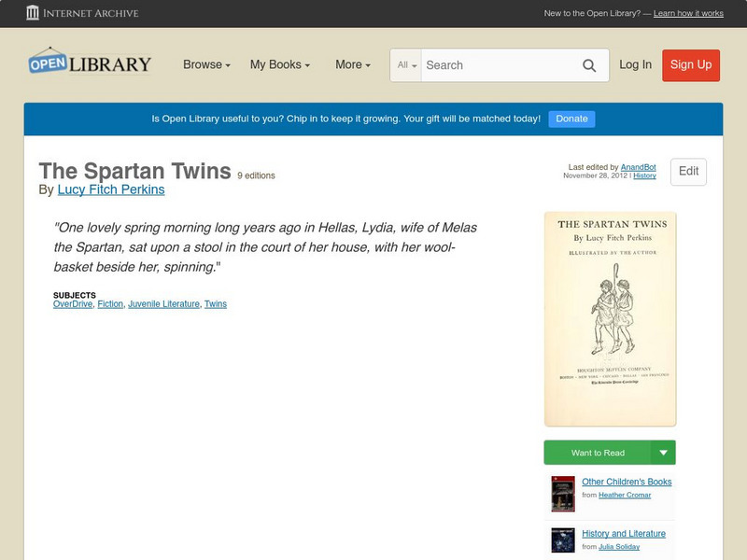
Task: Click the Donate button
Action: [571, 119]
